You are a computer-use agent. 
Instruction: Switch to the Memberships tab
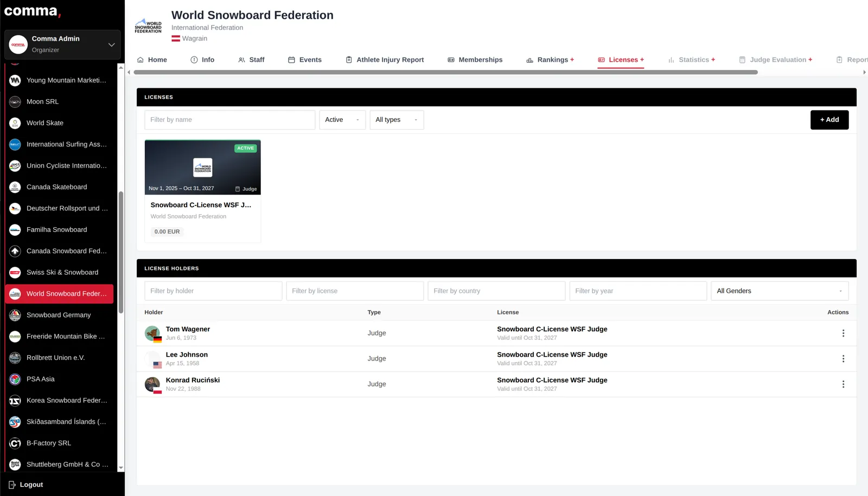(x=475, y=60)
